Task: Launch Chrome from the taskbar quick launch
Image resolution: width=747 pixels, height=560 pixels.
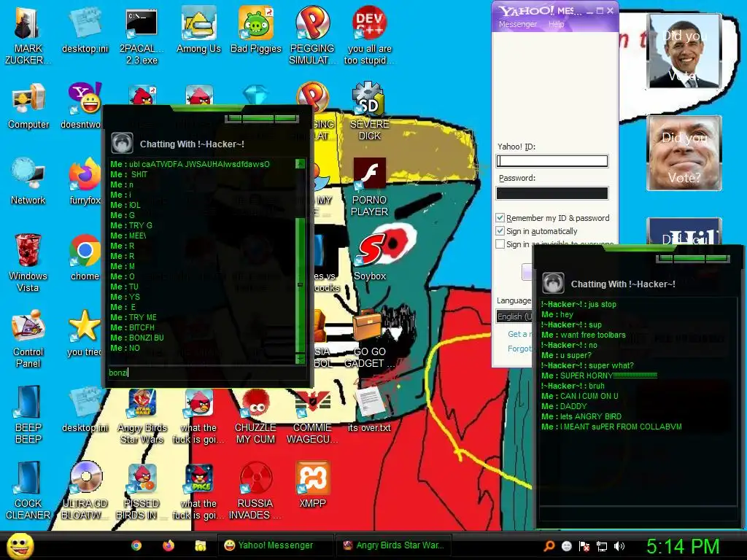Action: (136, 545)
